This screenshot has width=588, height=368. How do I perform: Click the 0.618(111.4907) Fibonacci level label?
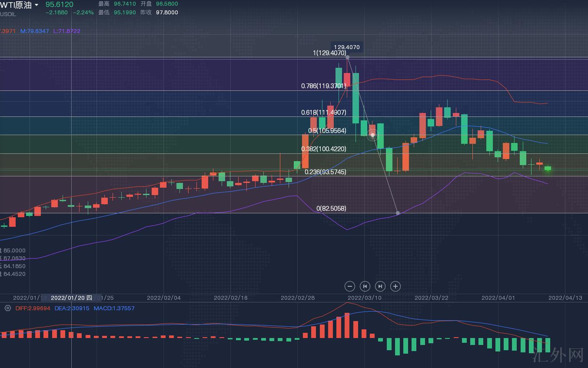[324, 113]
